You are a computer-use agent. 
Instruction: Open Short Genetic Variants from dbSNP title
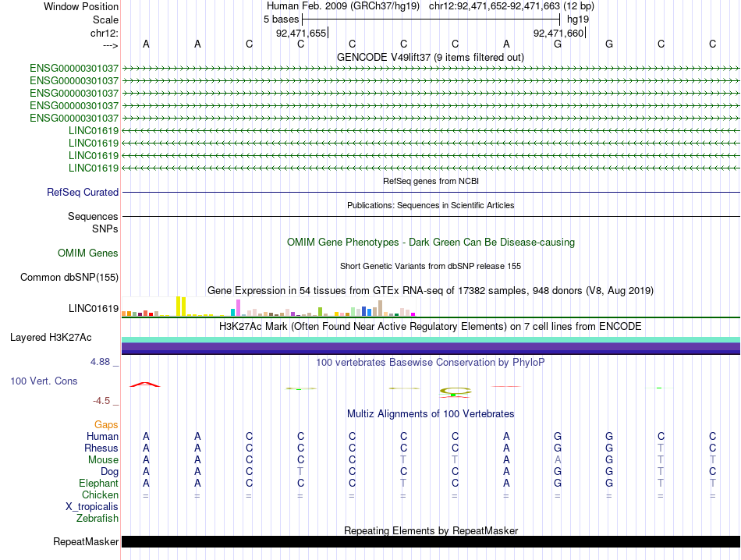coord(431,266)
